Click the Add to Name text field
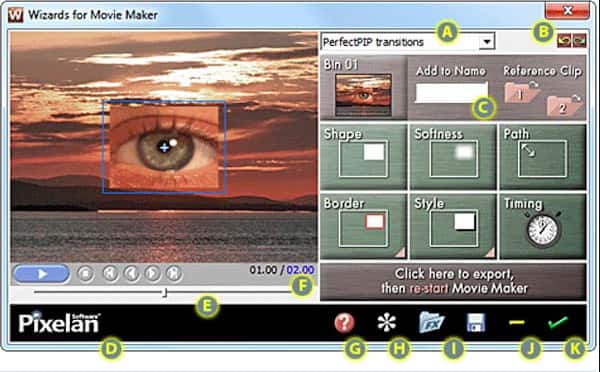The height and width of the screenshot is (372, 600). pyautogui.click(x=452, y=92)
